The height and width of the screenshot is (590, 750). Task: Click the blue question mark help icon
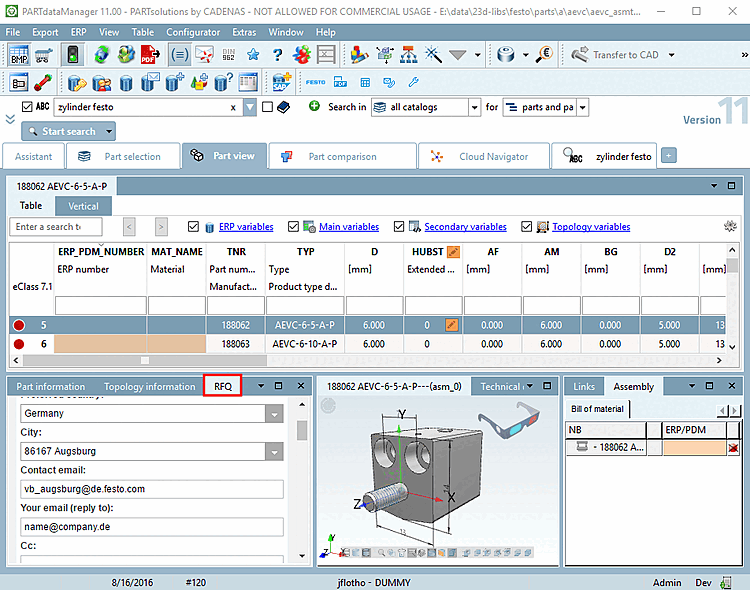pos(278,55)
